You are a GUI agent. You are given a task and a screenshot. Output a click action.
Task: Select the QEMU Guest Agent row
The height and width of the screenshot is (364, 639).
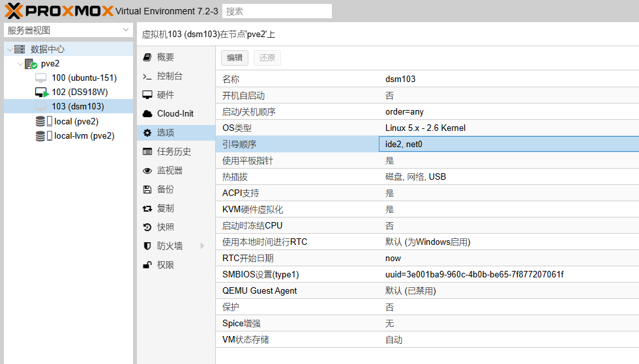[x=427, y=290]
